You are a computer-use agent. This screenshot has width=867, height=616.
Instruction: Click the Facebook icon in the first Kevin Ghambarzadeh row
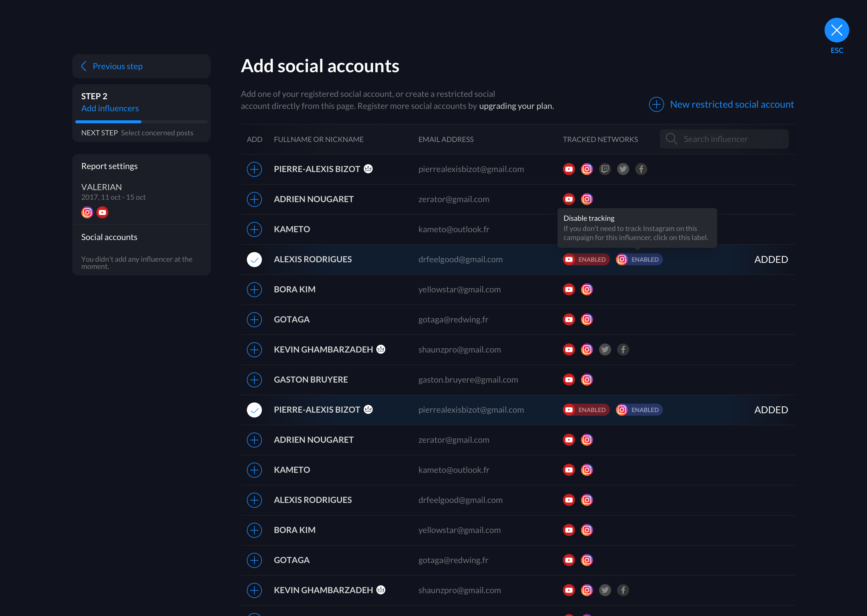point(623,349)
